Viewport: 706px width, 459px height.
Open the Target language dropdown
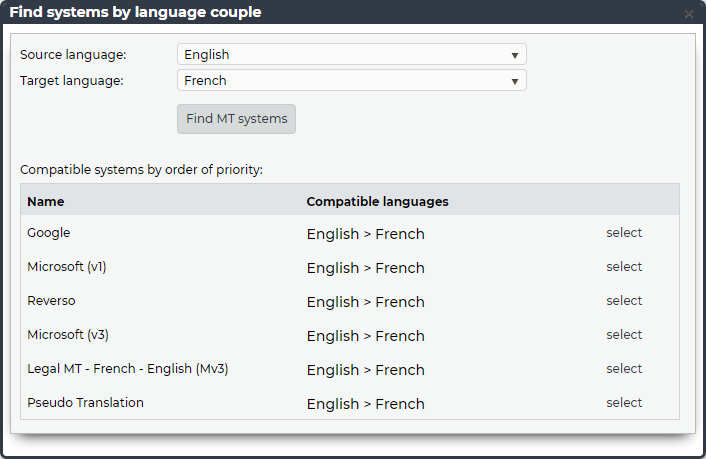(x=351, y=81)
